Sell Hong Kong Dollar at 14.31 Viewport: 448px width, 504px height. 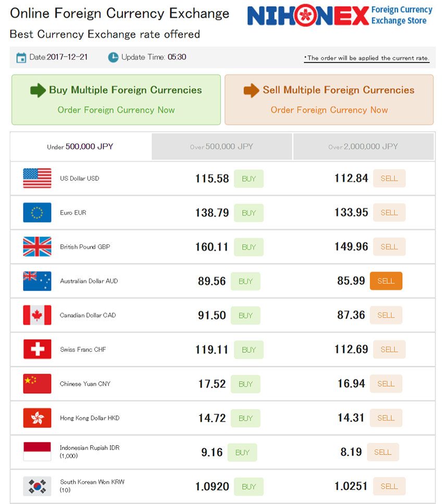point(386,418)
